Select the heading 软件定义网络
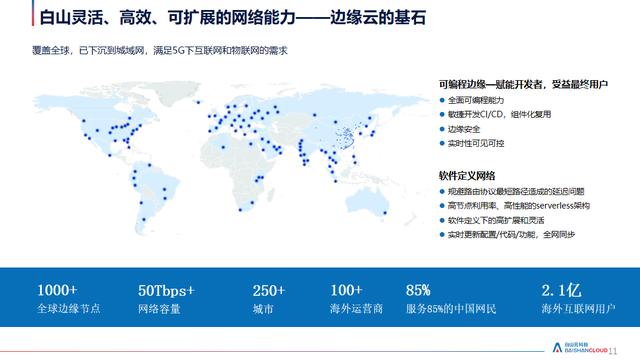Image resolution: width=640 pixels, height=360 pixels. 467,176
